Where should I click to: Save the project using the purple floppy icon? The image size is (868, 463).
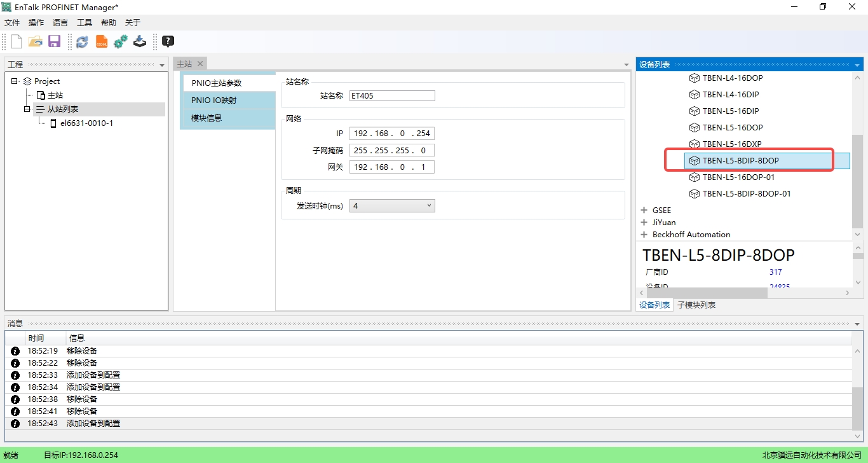(x=54, y=42)
